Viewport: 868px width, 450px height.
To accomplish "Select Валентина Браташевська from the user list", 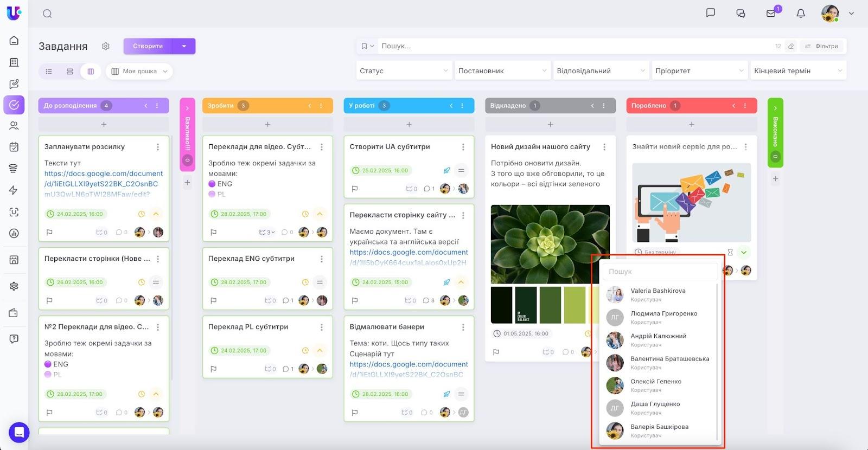I will pos(660,363).
